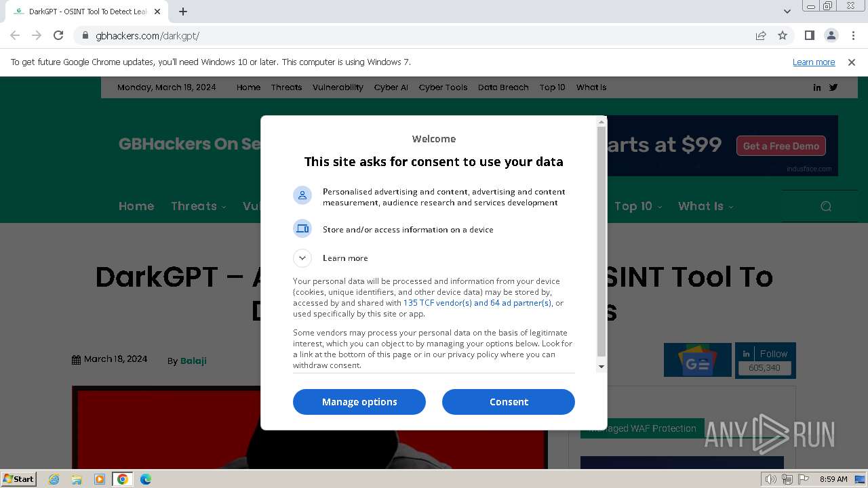Open What Is in the top thin menu

click(591, 87)
